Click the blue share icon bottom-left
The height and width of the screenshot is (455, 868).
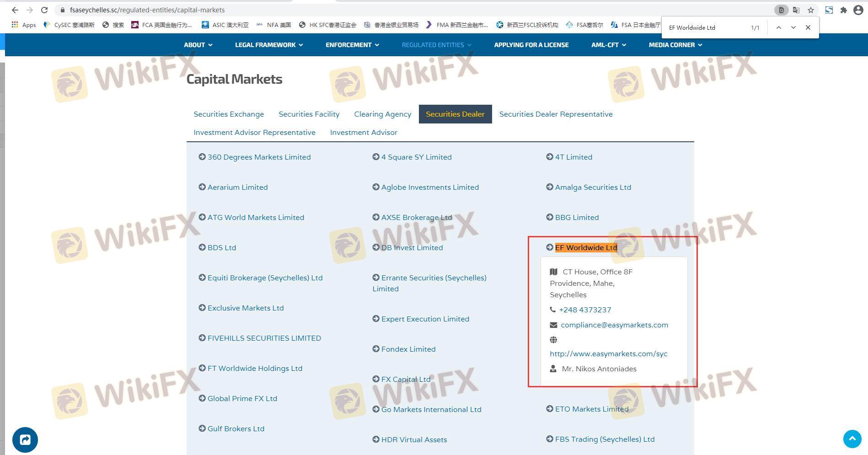(x=25, y=440)
